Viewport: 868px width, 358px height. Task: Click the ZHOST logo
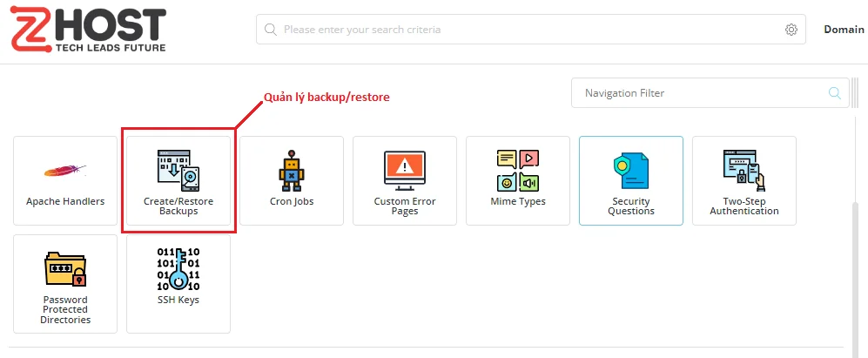pyautogui.click(x=87, y=30)
